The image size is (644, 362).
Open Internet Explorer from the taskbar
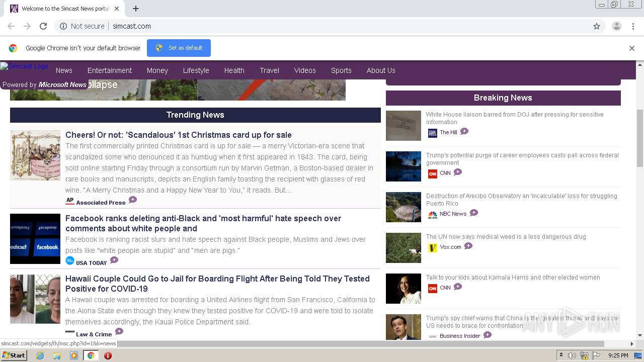click(x=40, y=355)
